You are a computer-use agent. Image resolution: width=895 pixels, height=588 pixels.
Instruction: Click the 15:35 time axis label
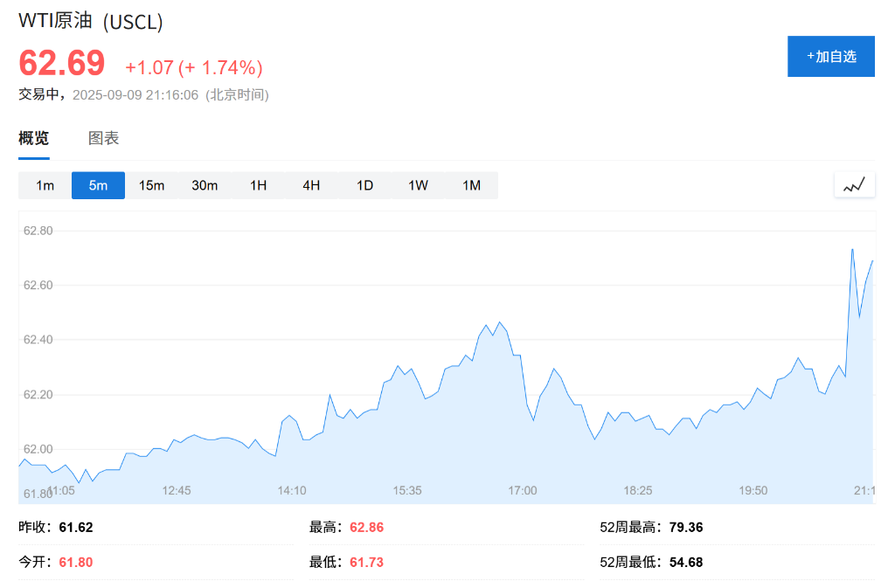(407, 490)
